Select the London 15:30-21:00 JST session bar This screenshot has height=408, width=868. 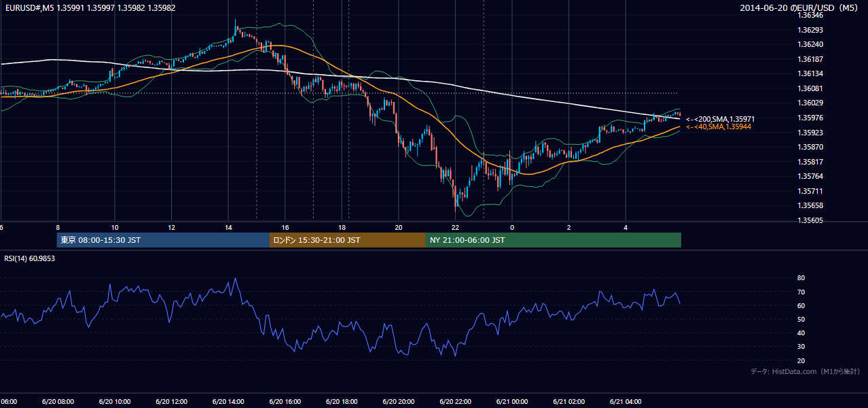[x=348, y=240]
